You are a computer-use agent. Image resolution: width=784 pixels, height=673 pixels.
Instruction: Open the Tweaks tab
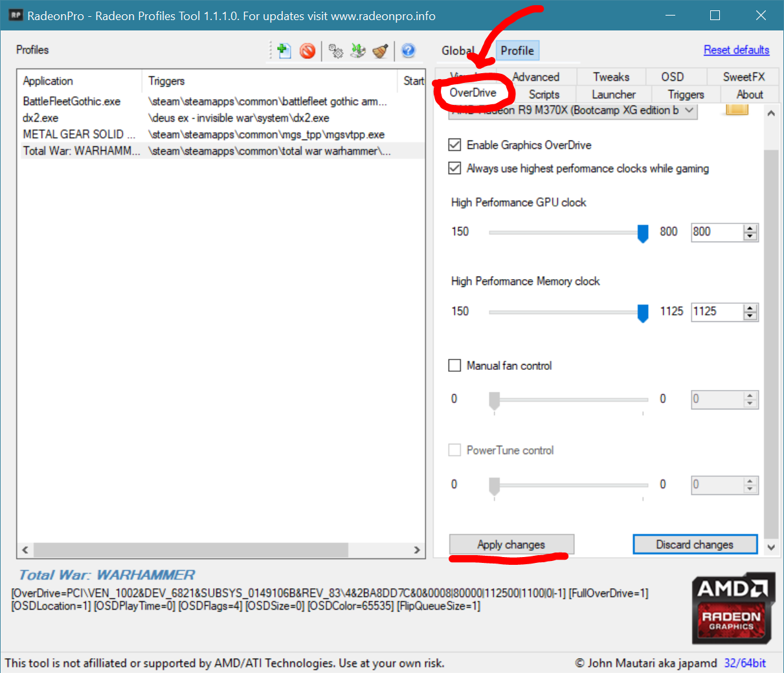pyautogui.click(x=611, y=77)
